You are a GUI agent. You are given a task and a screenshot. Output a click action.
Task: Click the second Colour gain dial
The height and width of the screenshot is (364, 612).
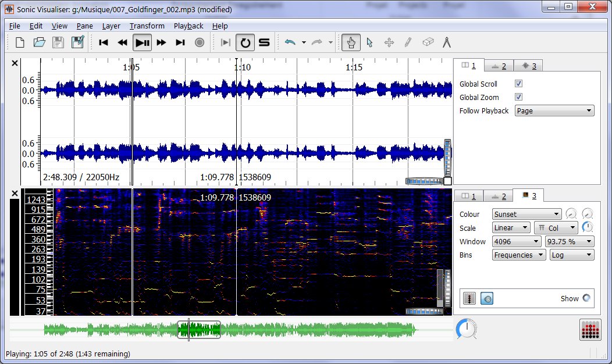[x=588, y=213]
